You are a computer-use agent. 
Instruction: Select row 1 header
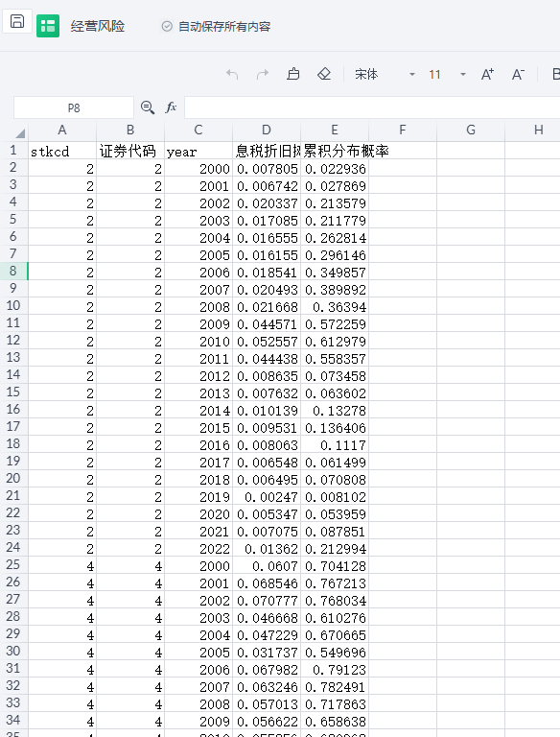[x=13, y=151]
